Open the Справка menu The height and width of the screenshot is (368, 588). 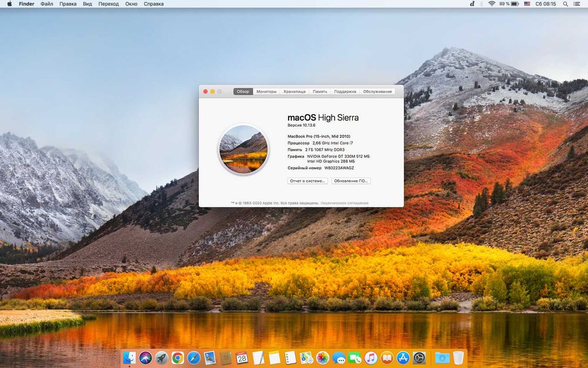tap(153, 4)
